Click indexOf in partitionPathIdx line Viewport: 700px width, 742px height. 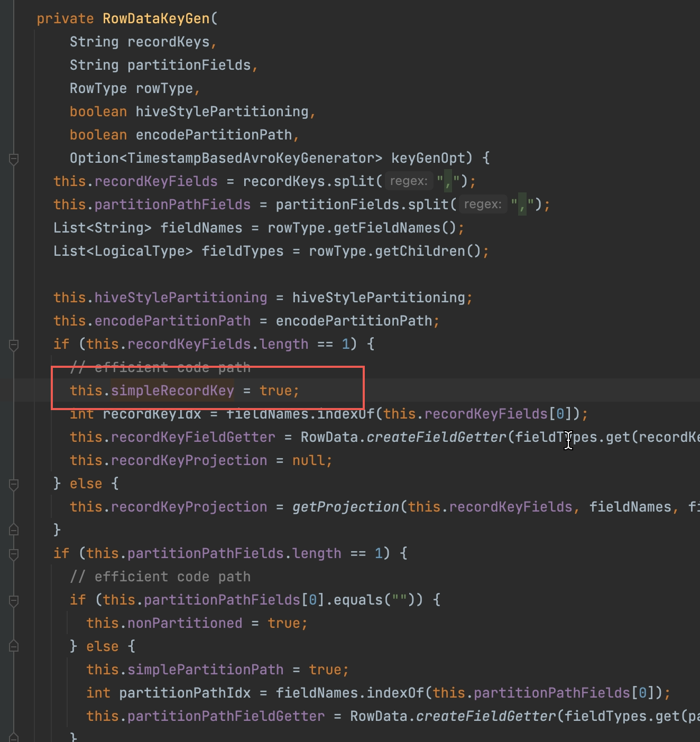coord(395,693)
